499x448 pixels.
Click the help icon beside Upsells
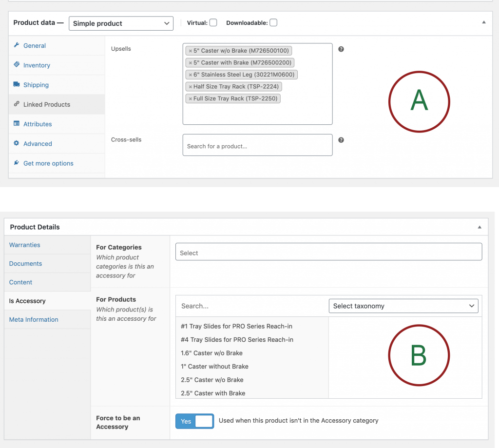pos(341,49)
